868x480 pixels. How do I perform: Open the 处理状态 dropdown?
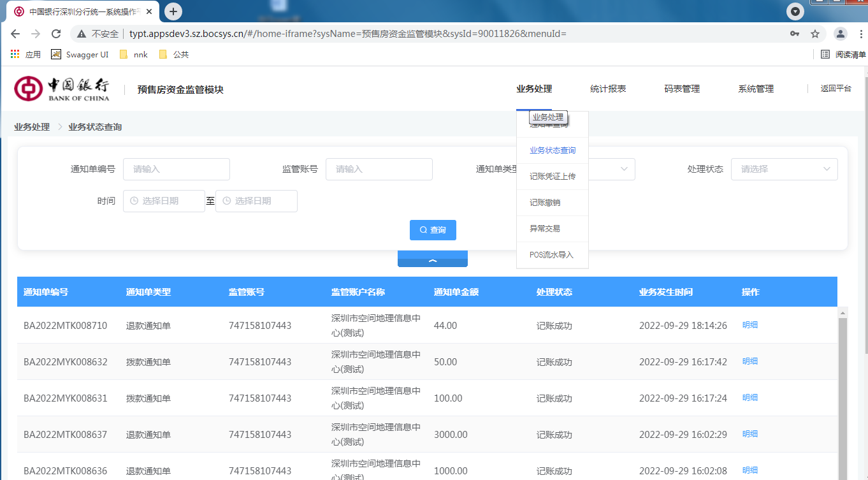(784, 169)
